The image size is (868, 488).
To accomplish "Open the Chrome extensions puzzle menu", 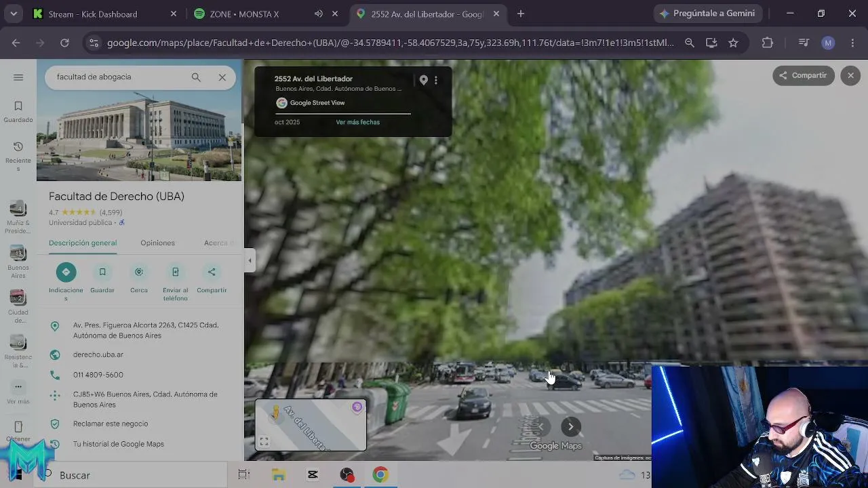I will pos(768,43).
